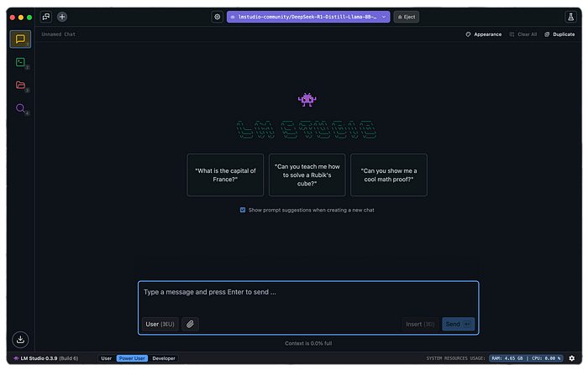
Task: Open the Developer terminal sidebar icon
Action: [x=20, y=62]
